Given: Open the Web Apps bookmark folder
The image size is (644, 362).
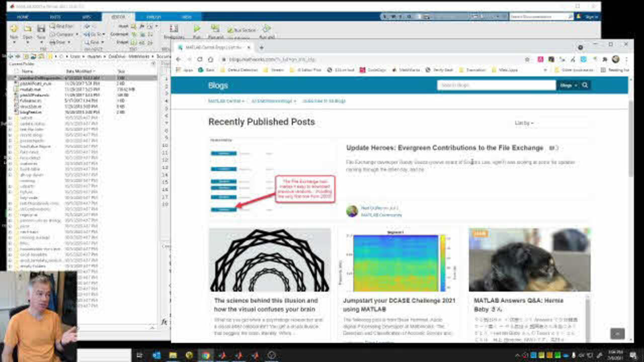Looking at the screenshot, I should tap(505, 70).
